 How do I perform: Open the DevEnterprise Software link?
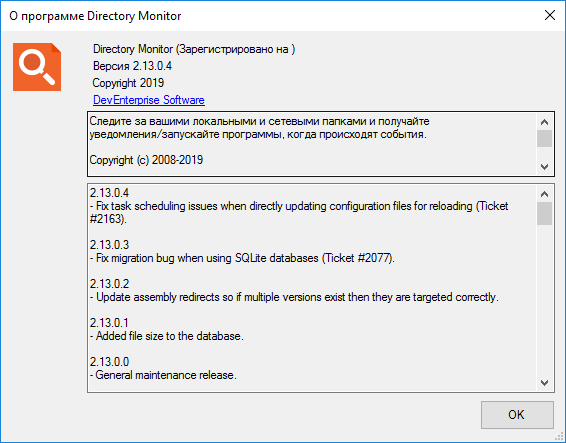149,100
